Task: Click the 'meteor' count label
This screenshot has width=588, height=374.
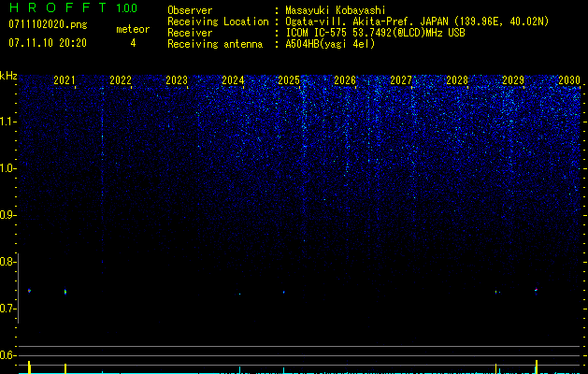Action: [x=133, y=29]
